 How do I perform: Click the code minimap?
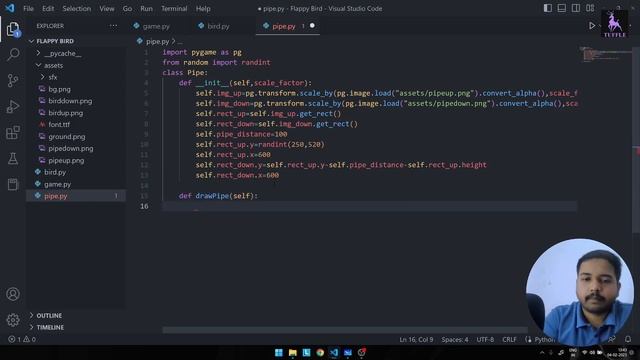[x=605, y=55]
